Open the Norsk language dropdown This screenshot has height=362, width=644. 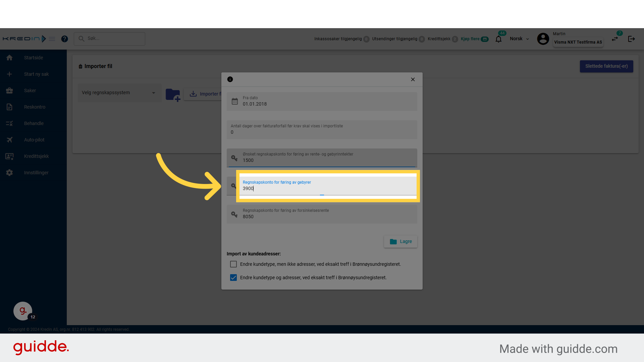(519, 39)
